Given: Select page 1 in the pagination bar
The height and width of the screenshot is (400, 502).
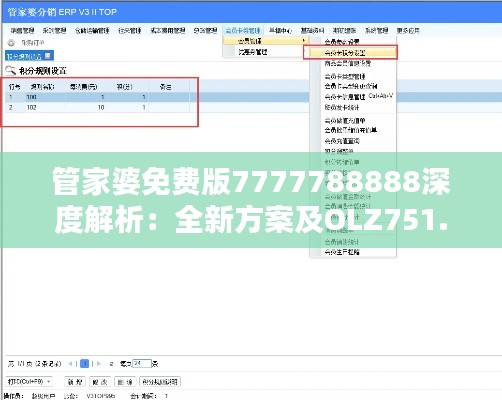Looking at the screenshot, I should pyautogui.click(x=85, y=364).
